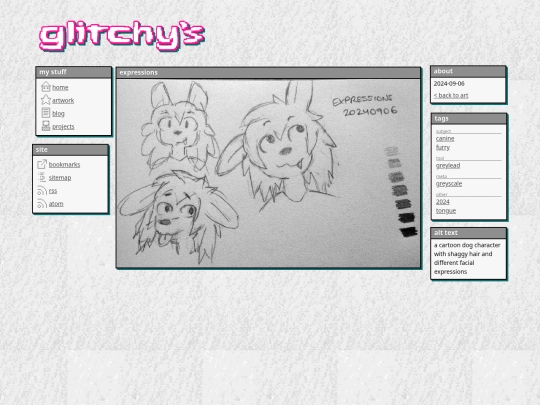Click the glitchy's site logo
Viewport: 540px width, 405px height.
pyautogui.click(x=122, y=36)
